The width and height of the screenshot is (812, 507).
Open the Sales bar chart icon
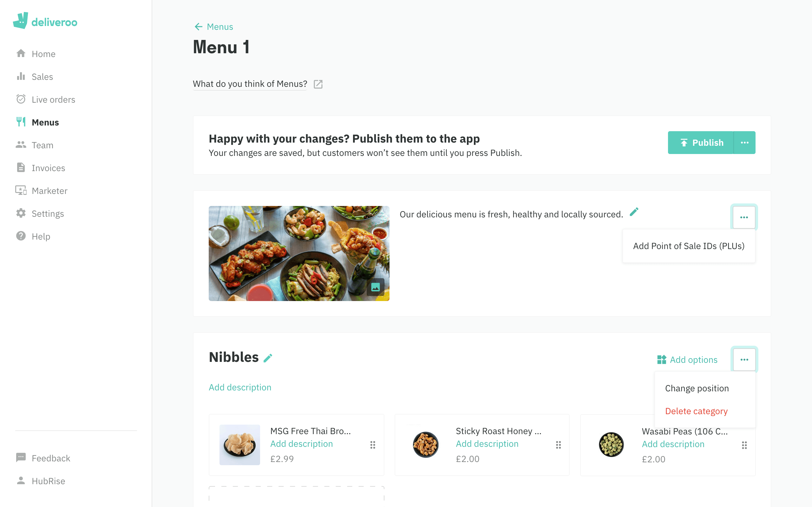pyautogui.click(x=21, y=76)
